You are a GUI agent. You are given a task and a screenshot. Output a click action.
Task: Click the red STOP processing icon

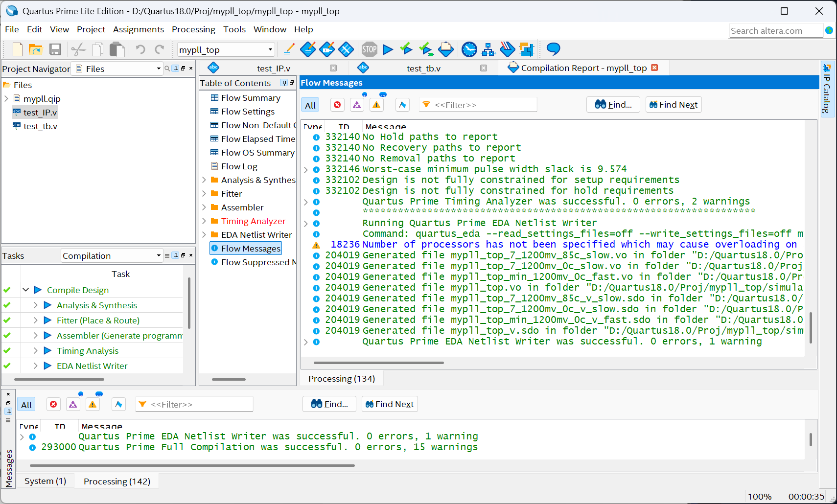tap(370, 49)
